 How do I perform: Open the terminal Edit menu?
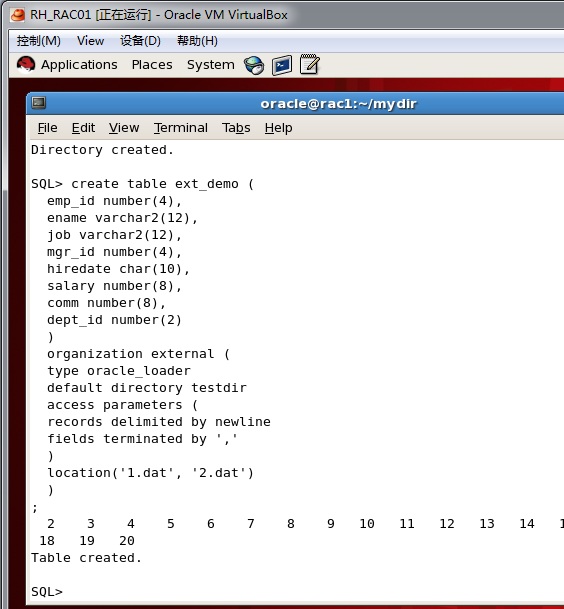(83, 128)
